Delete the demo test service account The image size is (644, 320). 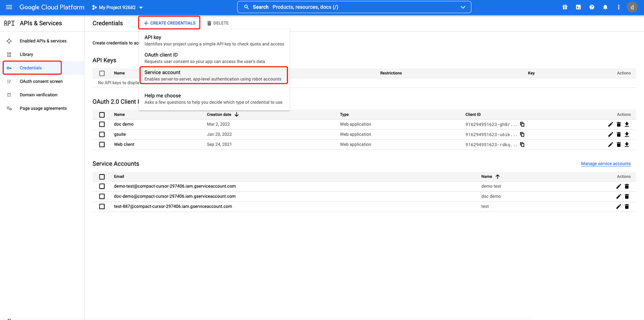pyautogui.click(x=627, y=186)
